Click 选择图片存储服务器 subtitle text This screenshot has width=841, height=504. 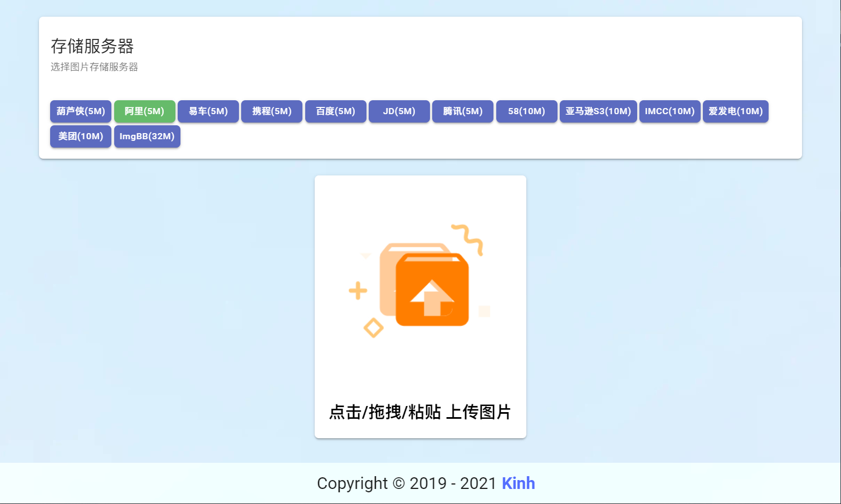(94, 67)
